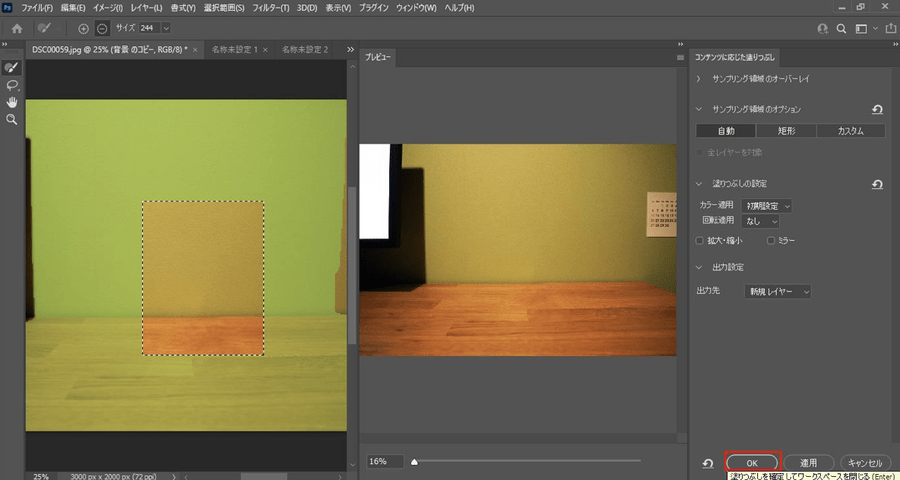Expand the サンプリング領域のオーバーレイ section
Screen dimensions: 900x480
tap(700, 78)
